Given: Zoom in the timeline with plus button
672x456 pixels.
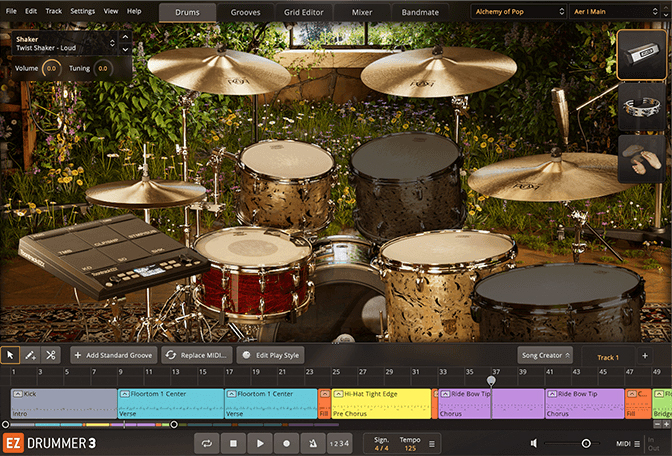Looking at the screenshot, I should pos(666,424).
